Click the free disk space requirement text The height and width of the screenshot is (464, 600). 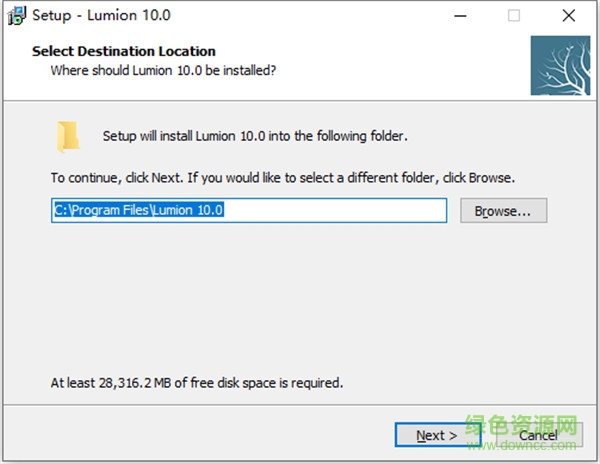pos(197,382)
